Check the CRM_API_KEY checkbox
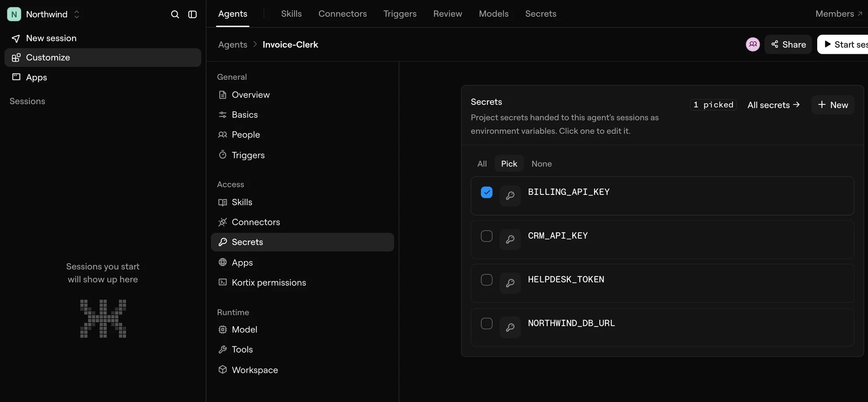The image size is (868, 402). [487, 236]
